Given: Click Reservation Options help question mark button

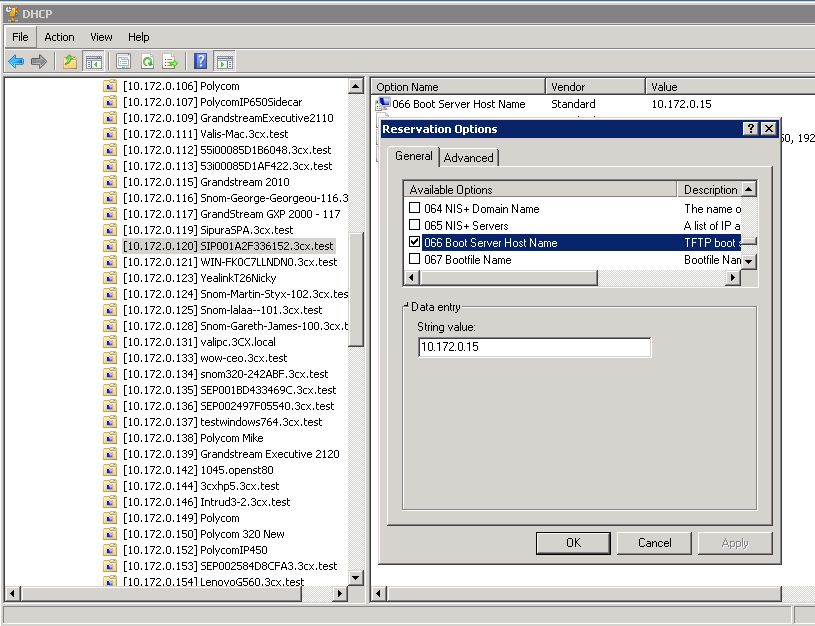Looking at the screenshot, I should pos(751,128).
